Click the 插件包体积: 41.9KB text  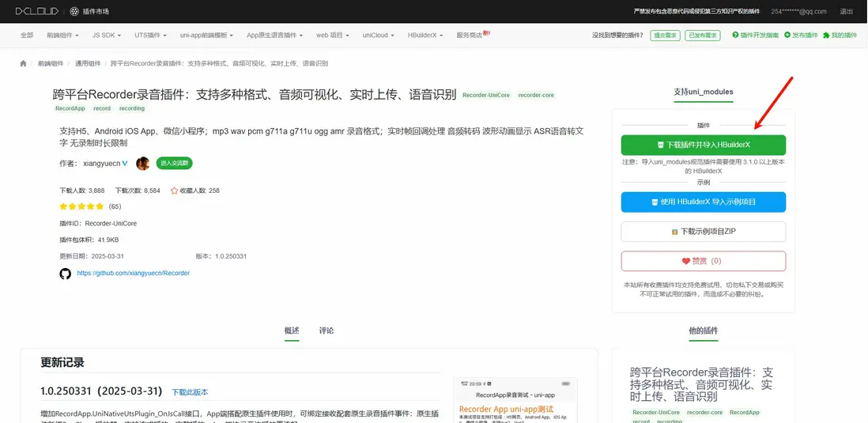[89, 240]
